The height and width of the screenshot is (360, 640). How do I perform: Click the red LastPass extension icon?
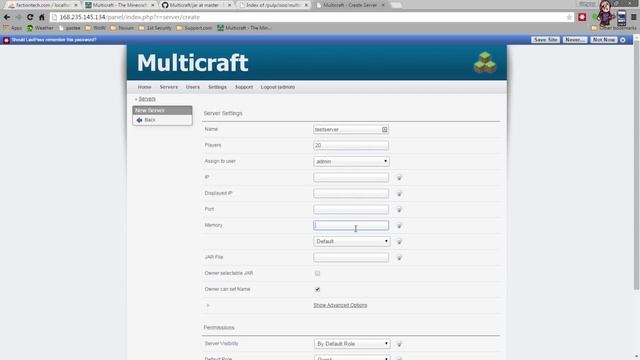click(582, 17)
